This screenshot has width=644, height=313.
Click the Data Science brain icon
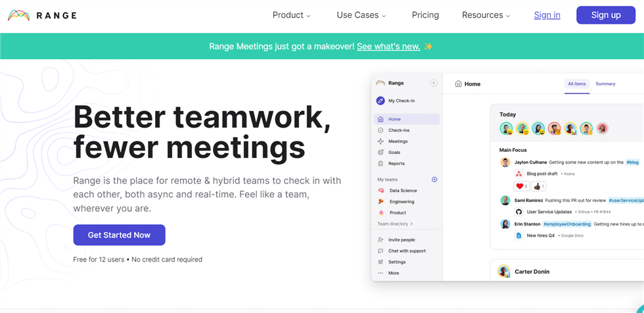(380, 191)
